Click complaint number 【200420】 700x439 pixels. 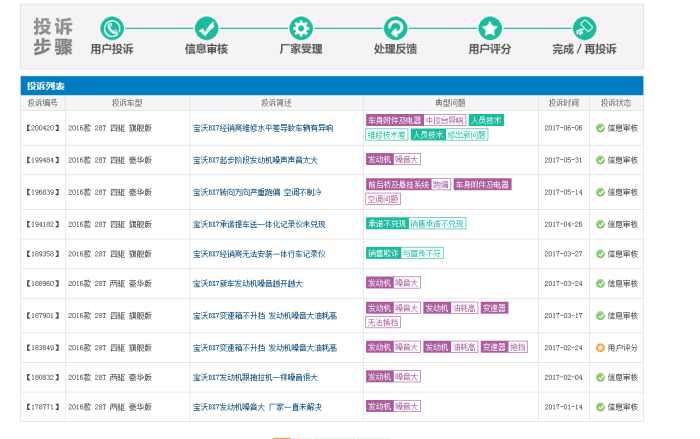tap(43, 128)
